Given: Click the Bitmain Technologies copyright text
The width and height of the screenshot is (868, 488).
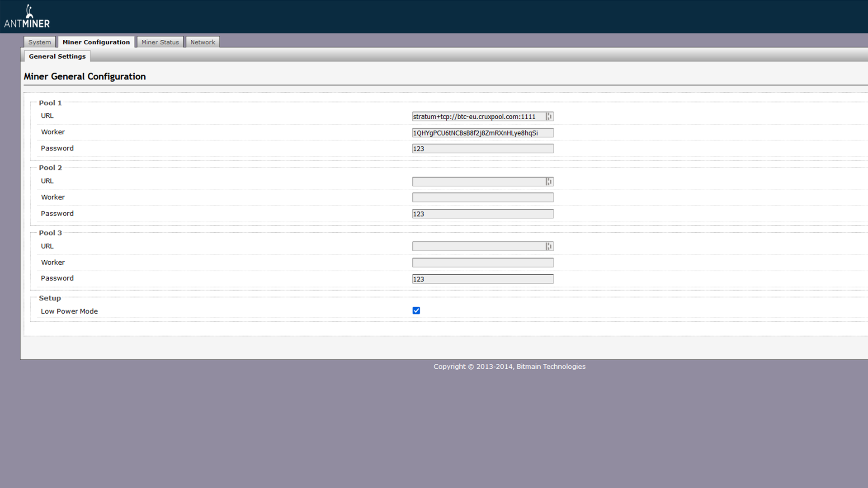Looking at the screenshot, I should (x=509, y=366).
